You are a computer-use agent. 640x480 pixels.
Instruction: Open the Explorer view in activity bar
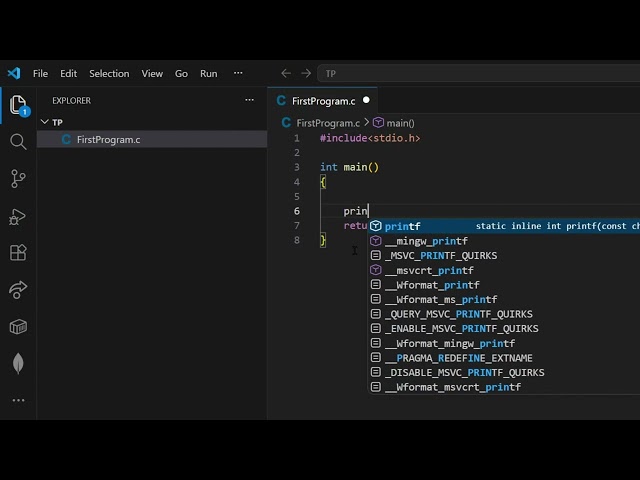click(x=18, y=105)
